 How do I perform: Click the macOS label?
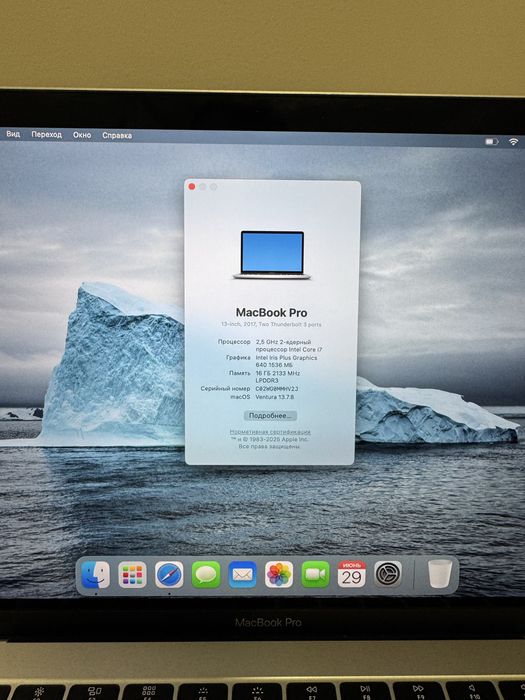pos(240,396)
